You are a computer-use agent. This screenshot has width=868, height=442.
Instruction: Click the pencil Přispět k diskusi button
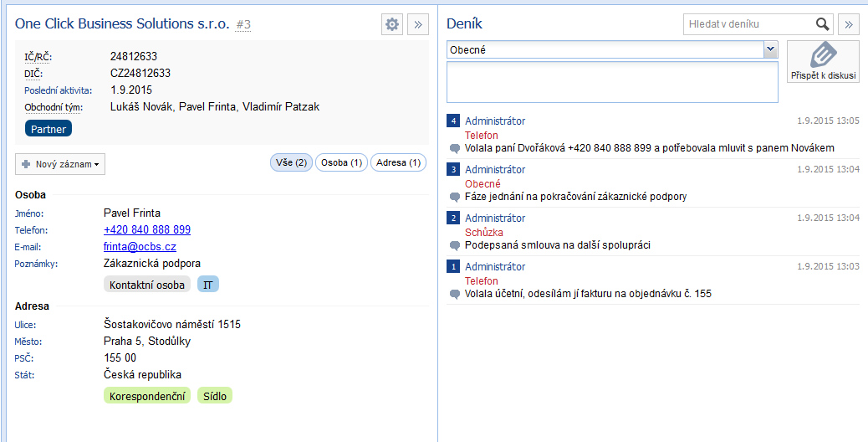pos(823,62)
